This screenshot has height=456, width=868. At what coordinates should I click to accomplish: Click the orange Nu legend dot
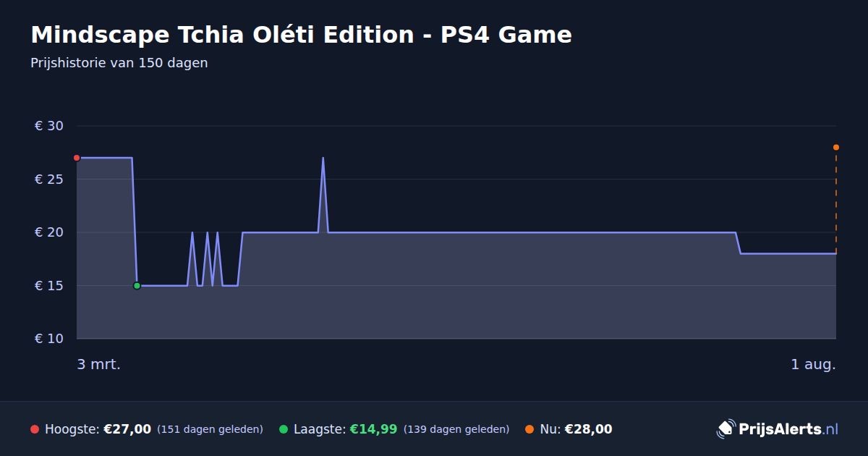[x=529, y=429]
